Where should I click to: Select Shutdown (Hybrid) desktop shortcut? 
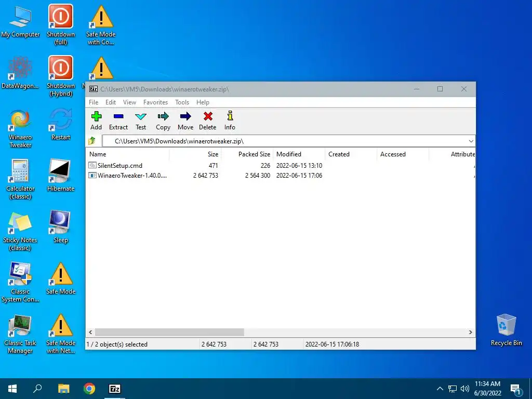(x=61, y=76)
